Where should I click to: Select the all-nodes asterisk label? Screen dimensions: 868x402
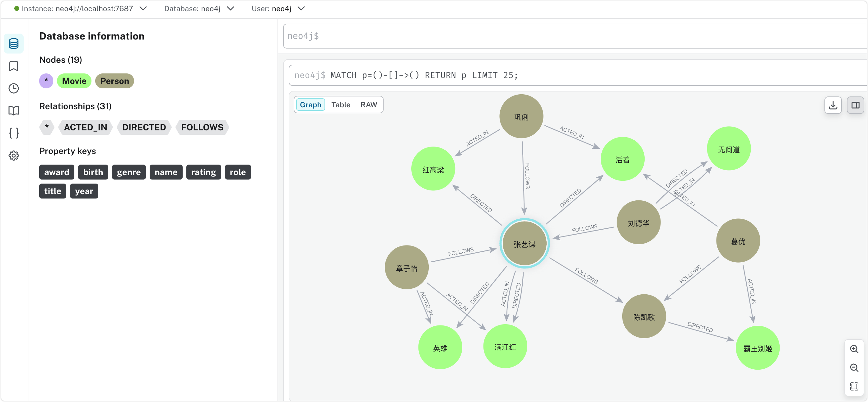(46, 81)
